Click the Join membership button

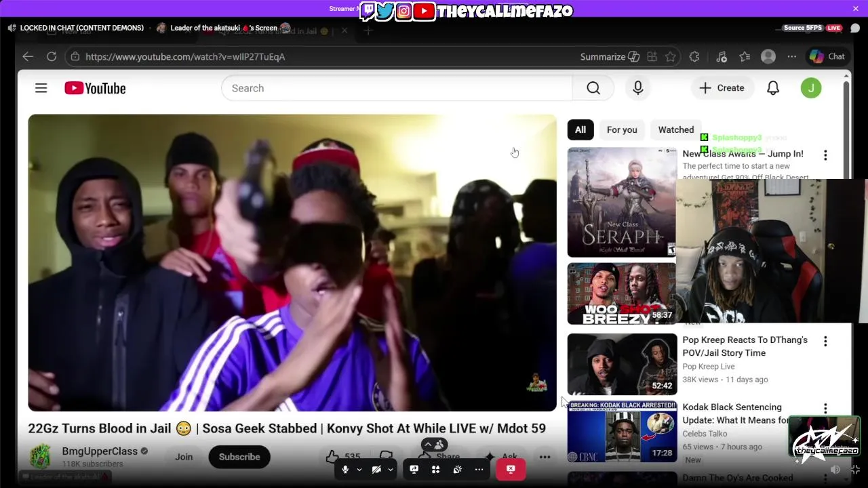(x=184, y=457)
